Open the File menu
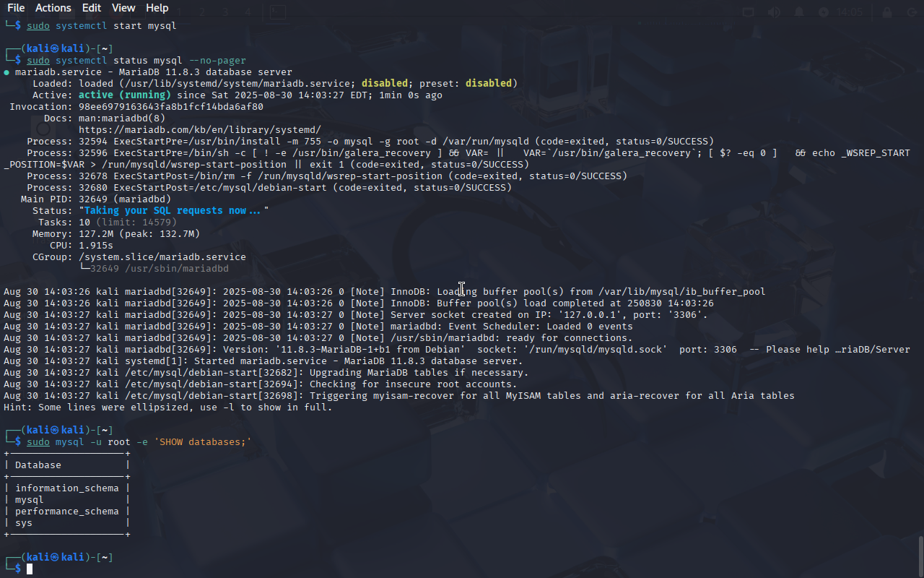 pyautogui.click(x=16, y=8)
